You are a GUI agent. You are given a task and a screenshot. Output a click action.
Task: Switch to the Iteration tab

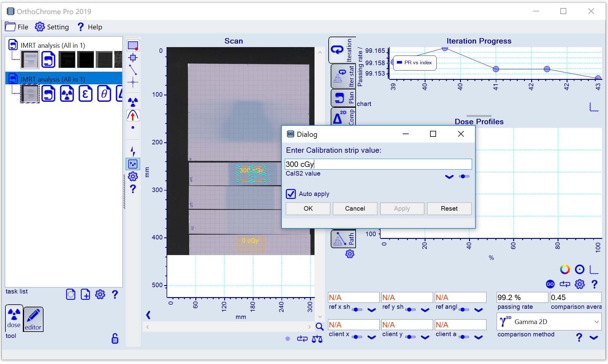[x=342, y=50]
